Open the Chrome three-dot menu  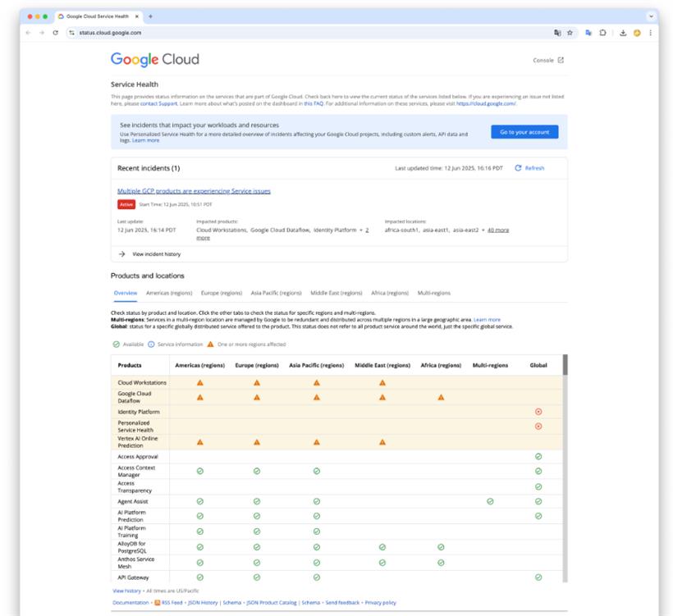[x=651, y=33]
